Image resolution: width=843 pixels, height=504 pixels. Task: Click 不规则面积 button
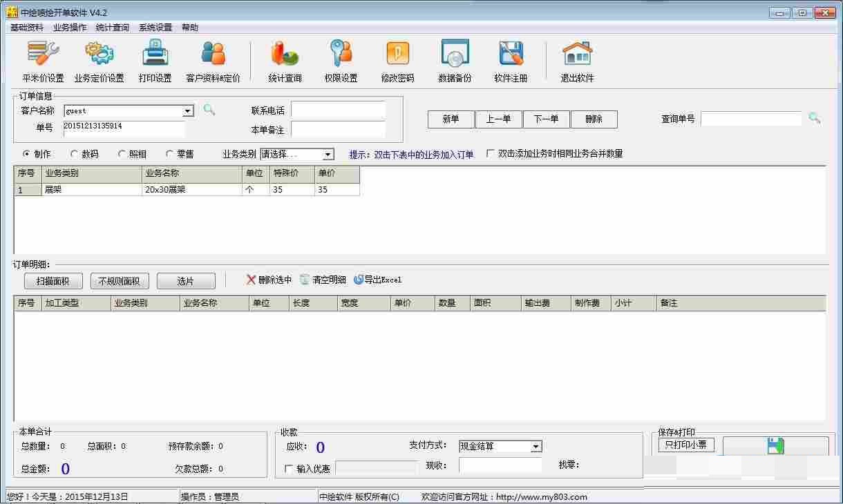click(x=120, y=281)
